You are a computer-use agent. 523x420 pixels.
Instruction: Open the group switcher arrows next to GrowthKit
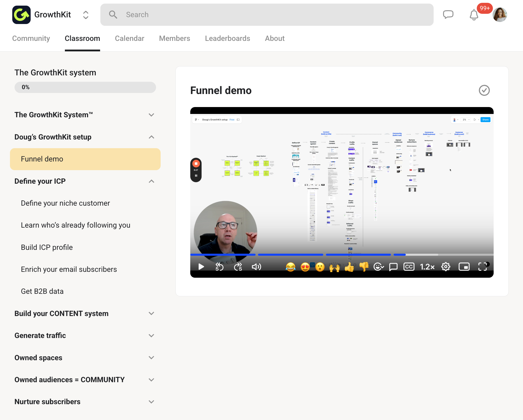click(x=86, y=15)
